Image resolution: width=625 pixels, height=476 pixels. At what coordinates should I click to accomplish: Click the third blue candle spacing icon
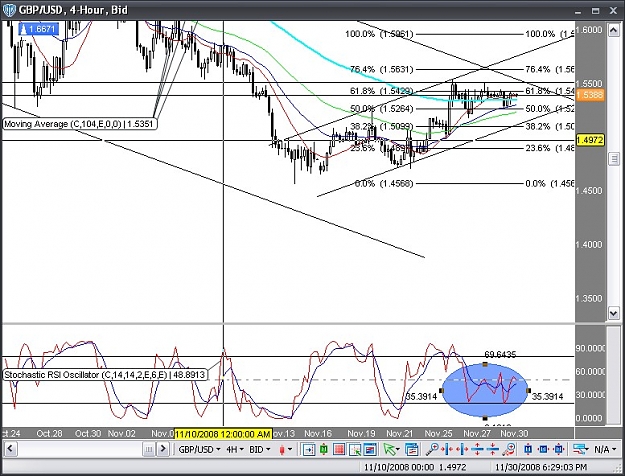(558, 449)
